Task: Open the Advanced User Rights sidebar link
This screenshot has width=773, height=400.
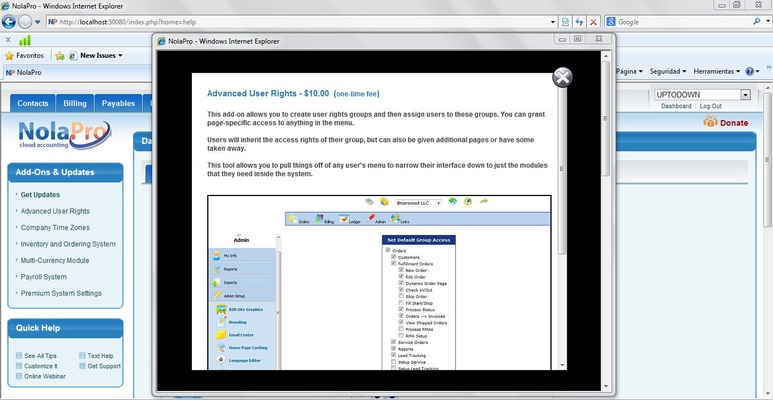Action: [x=55, y=211]
